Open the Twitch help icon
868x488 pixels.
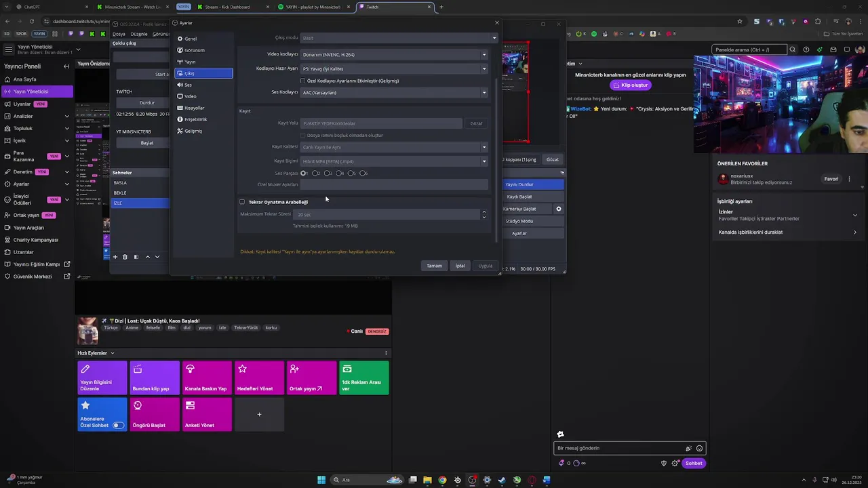pos(806,49)
